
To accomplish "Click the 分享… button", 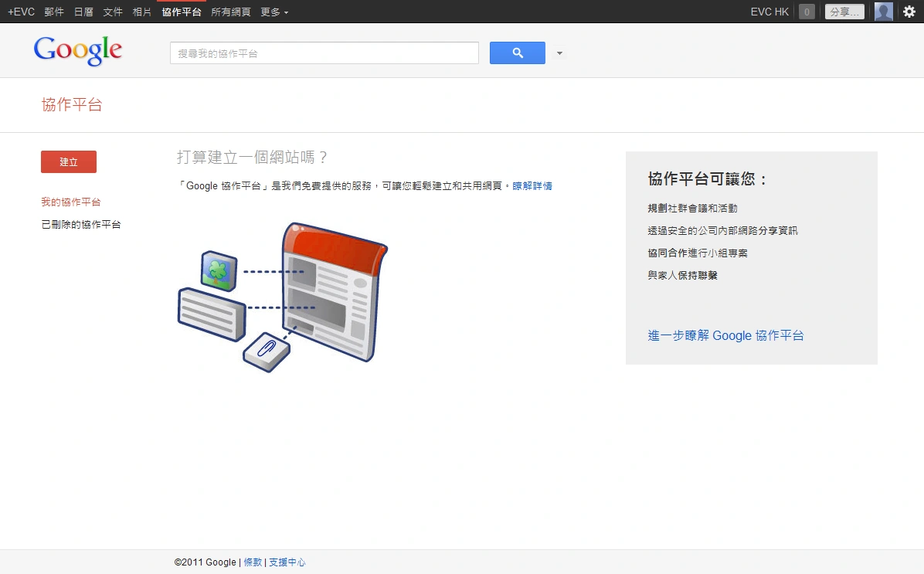I will click(x=844, y=12).
